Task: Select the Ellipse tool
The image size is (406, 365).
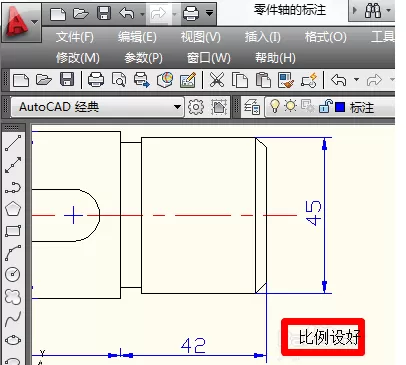Action: (13, 340)
